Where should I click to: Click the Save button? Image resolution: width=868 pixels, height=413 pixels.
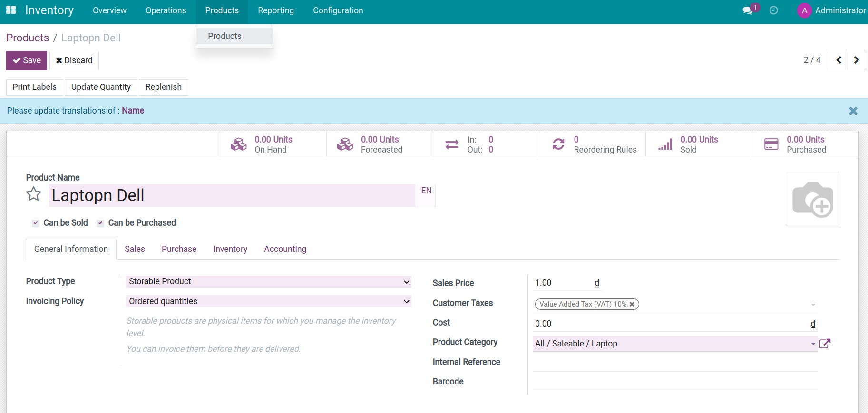(x=27, y=60)
